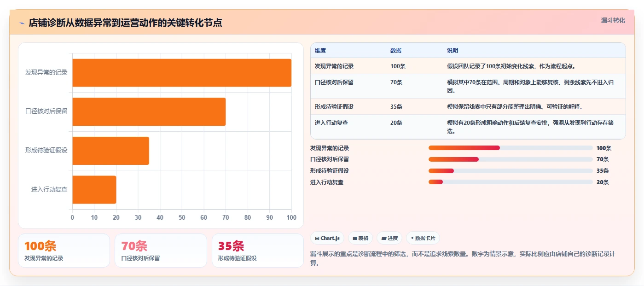The image size is (644, 286).
Task: Click the chart y-axis label 口径核对后保留
Action: pyautogui.click(x=46, y=111)
